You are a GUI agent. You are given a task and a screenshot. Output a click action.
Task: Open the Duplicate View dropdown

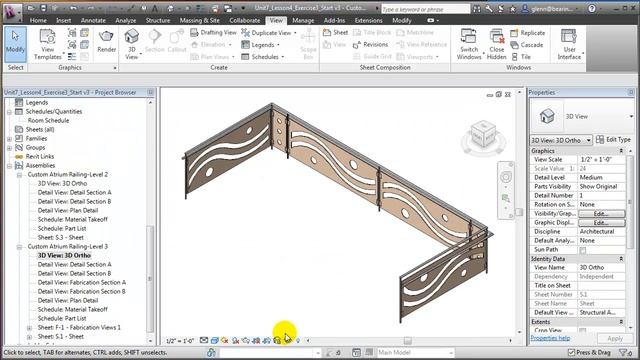(x=295, y=33)
